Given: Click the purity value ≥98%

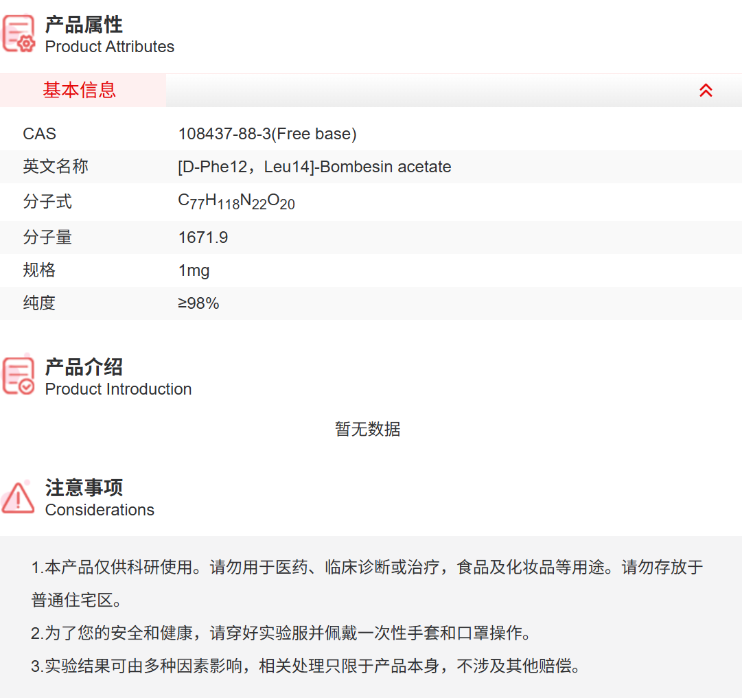Looking at the screenshot, I should [x=199, y=303].
